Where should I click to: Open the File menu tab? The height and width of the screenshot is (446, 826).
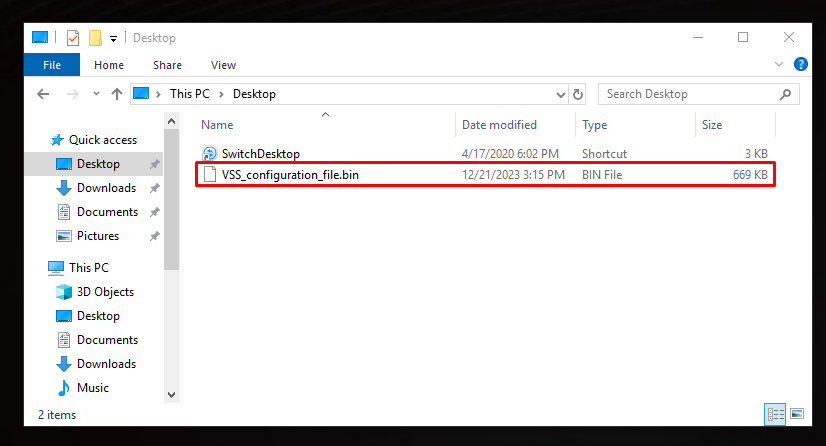coord(52,65)
